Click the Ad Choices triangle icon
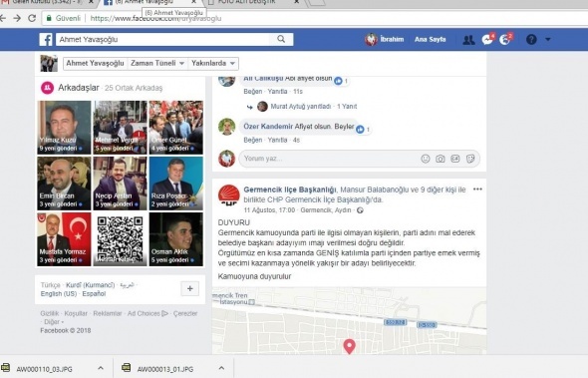The width and height of the screenshot is (588, 378). (164, 313)
